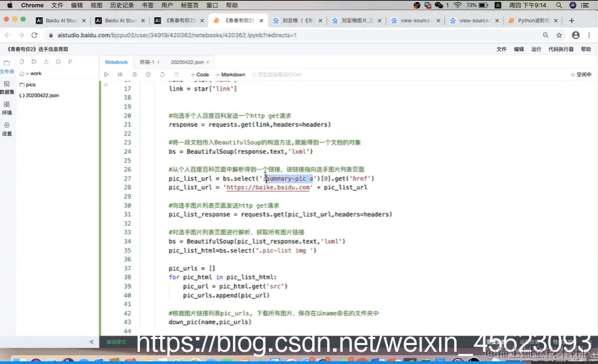Open the 环境 environment sidebar panel
The width and height of the screenshot is (598, 364).
pyautogui.click(x=7, y=108)
